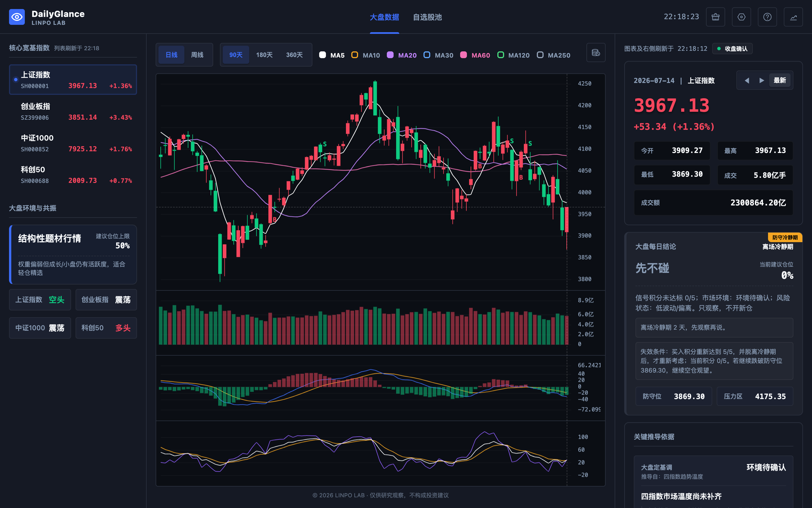Screen dimensions: 812x508
Task: Click the DailyGlance eye logo
Action: (17, 17)
